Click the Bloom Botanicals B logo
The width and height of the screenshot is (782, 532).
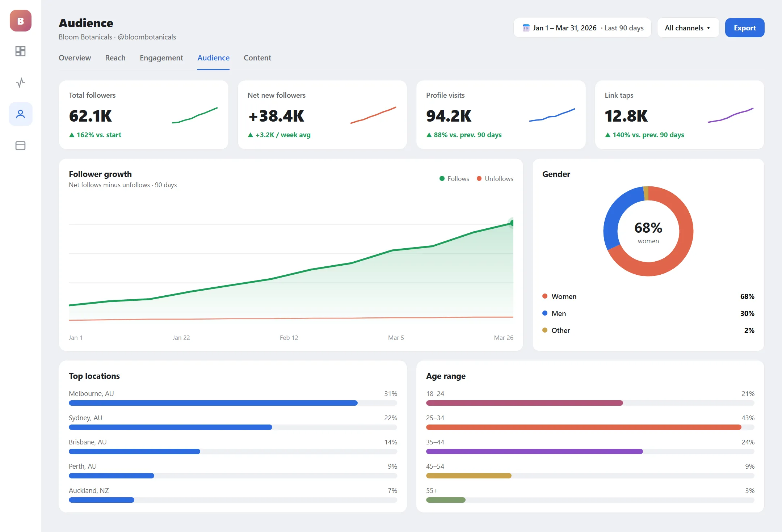point(21,21)
